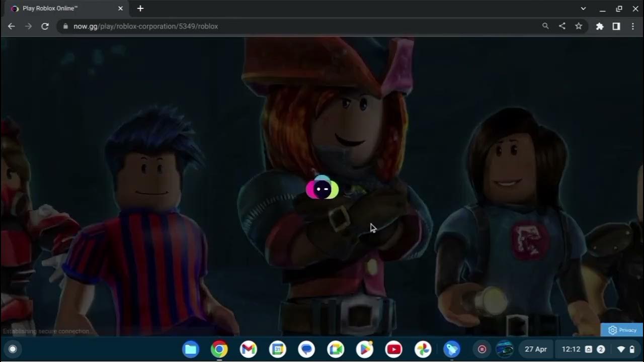Image resolution: width=644 pixels, height=362 pixels.
Task: Open the Extensions puzzle icon
Action: click(600, 26)
